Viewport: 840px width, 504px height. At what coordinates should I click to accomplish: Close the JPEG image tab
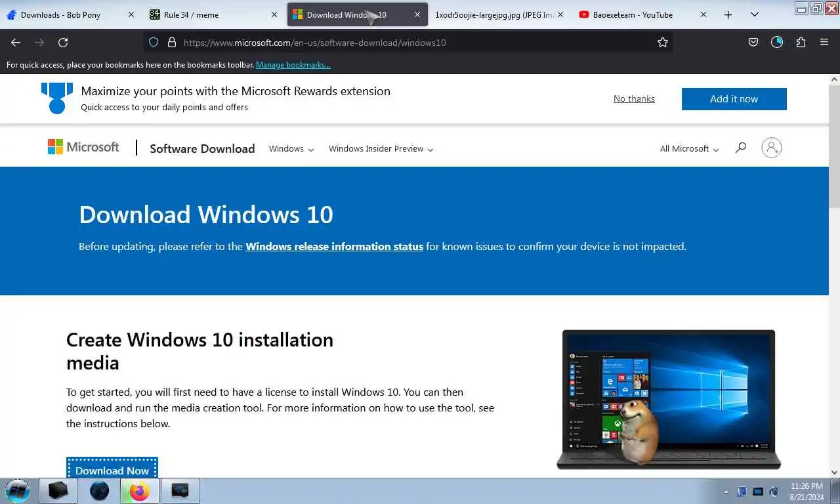[560, 14]
